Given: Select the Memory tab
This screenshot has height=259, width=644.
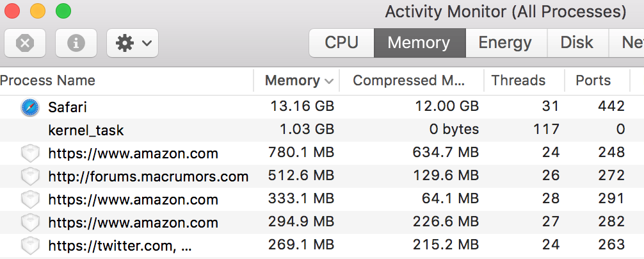Looking at the screenshot, I should [419, 43].
